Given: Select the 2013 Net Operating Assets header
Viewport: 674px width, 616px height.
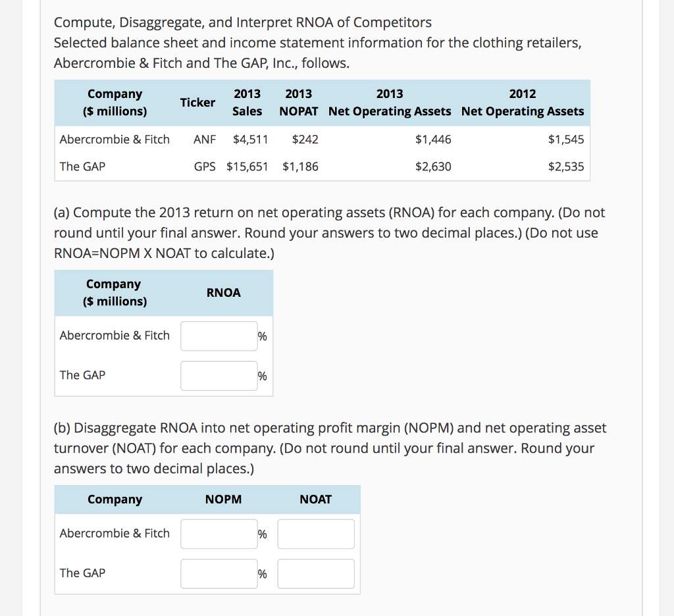Looking at the screenshot, I should click(x=390, y=103).
